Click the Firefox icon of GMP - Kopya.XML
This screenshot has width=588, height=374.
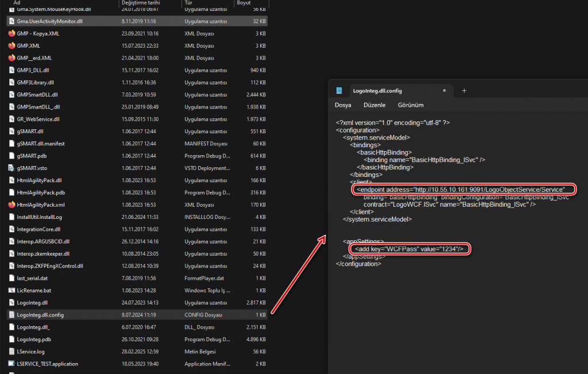(x=11, y=33)
